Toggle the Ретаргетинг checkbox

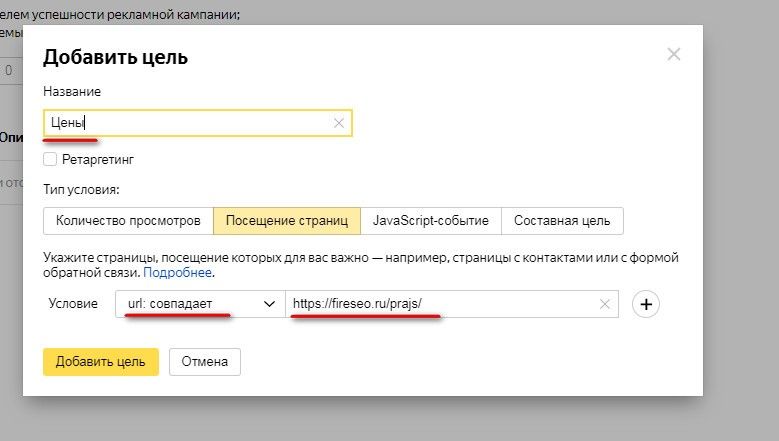click(50, 159)
